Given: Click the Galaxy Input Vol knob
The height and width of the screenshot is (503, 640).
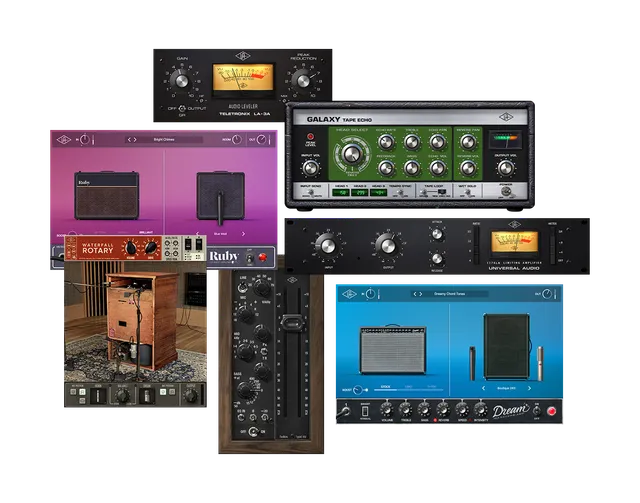Looking at the screenshot, I should click(x=310, y=168).
